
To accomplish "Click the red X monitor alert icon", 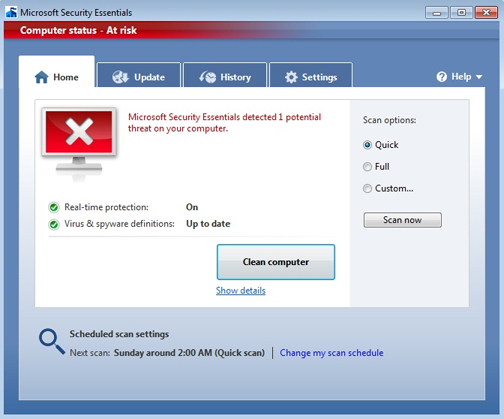I will (79, 142).
